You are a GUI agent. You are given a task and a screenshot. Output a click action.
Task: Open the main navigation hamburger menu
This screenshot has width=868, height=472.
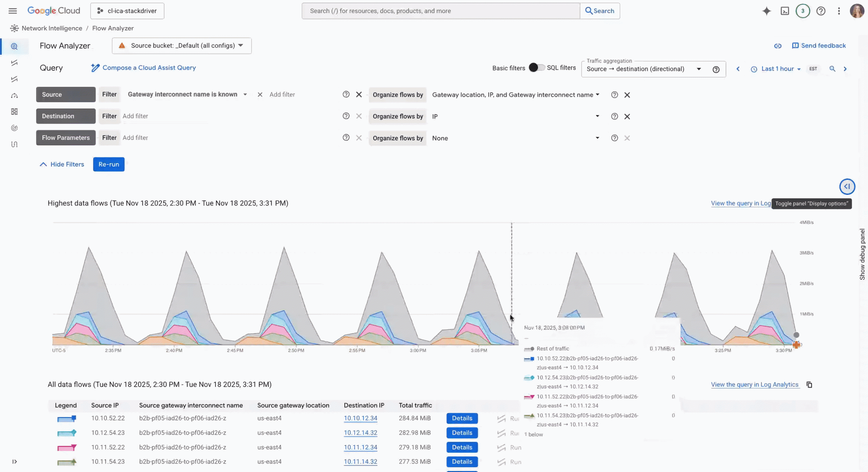click(x=13, y=11)
